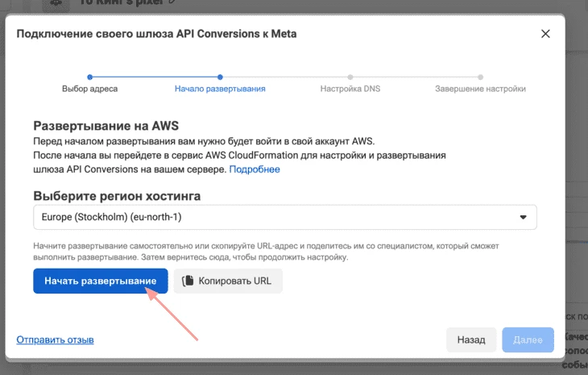This screenshot has width=588, height=375.
Task: Select the Настройка DNS step
Action: tap(350, 89)
